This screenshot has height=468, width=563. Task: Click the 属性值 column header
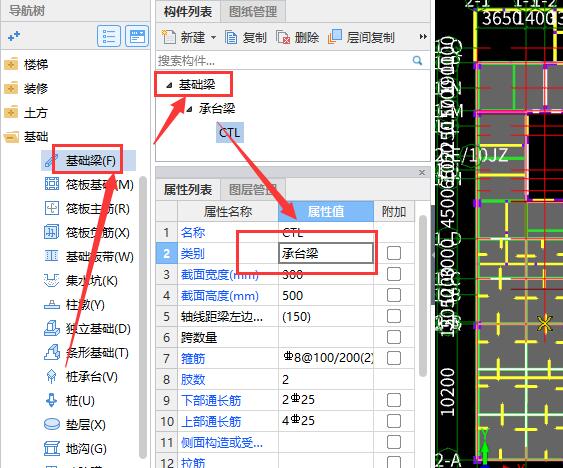click(x=326, y=212)
